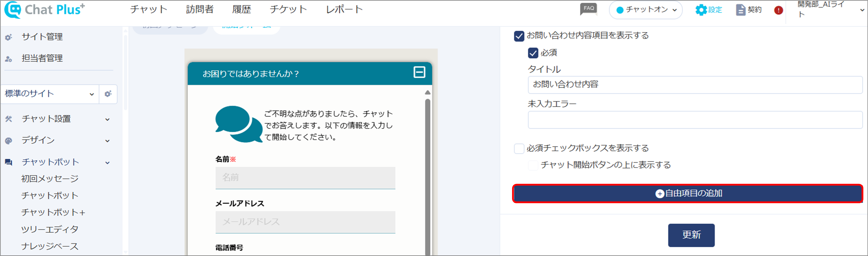868x256 pixels.
Task: Go to the チャット tab
Action: pyautogui.click(x=149, y=10)
